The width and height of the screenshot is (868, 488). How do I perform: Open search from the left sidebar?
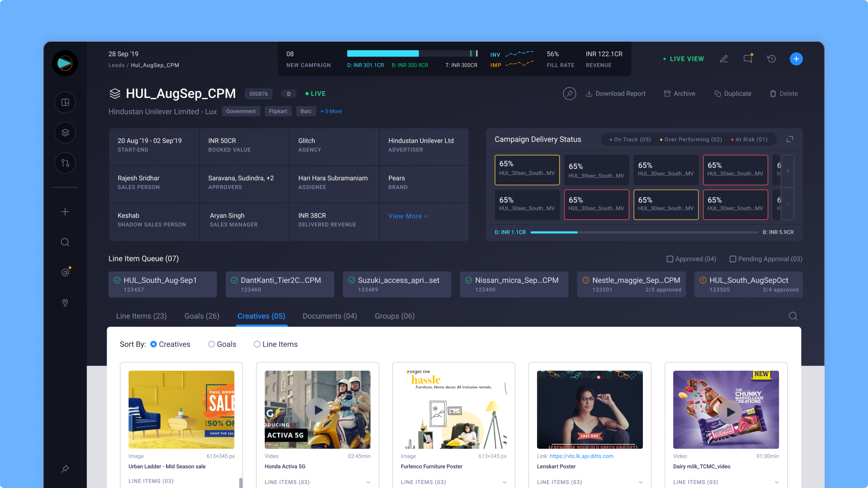[65, 242]
